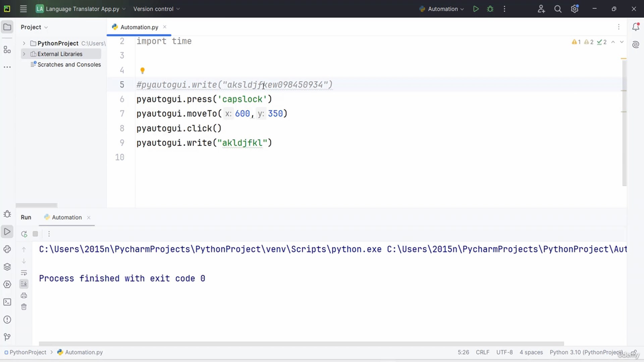The image size is (644, 362).
Task: Click the Project panel horizontal scrollbar
Action: tap(37, 205)
